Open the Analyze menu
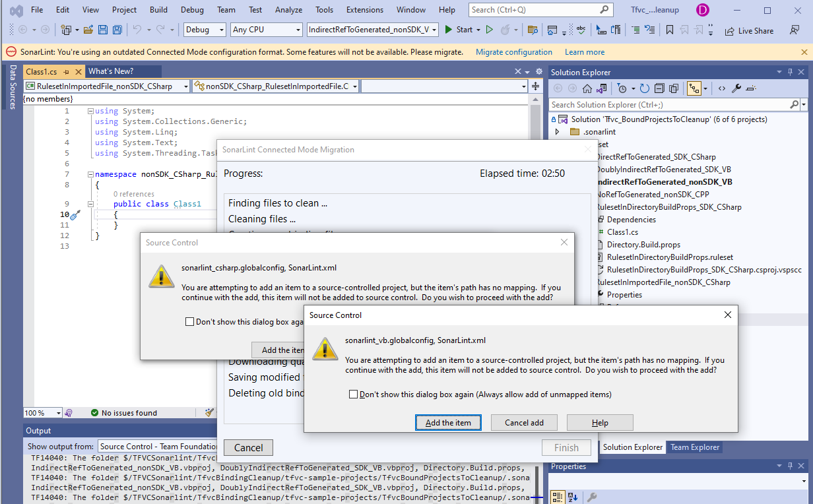Viewport: 813px width, 504px height. tap(289, 10)
